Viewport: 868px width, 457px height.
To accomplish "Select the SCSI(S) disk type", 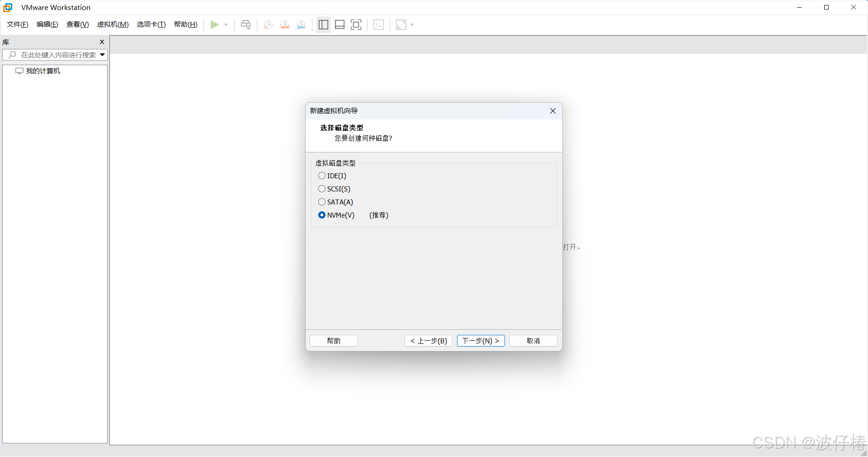I will [x=335, y=189].
